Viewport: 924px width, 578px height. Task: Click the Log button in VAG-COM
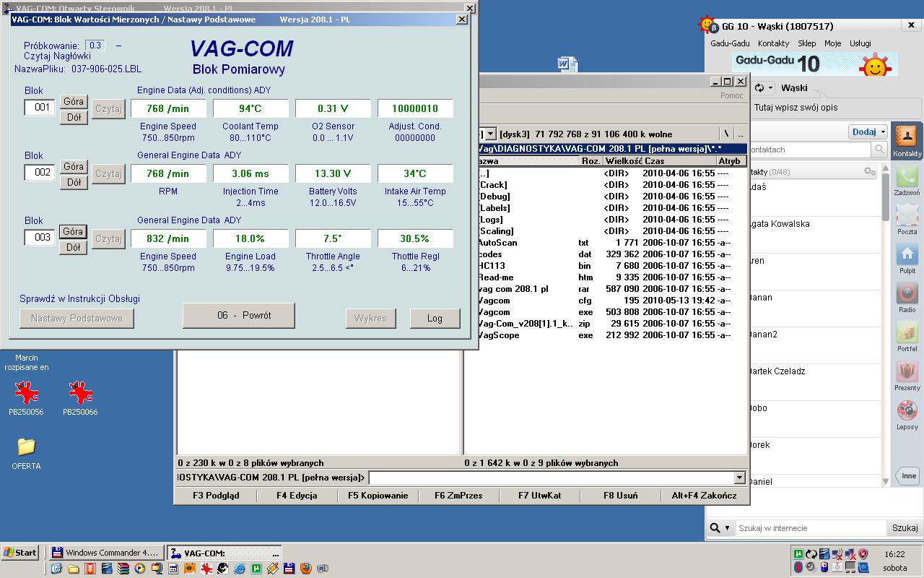[x=435, y=318]
